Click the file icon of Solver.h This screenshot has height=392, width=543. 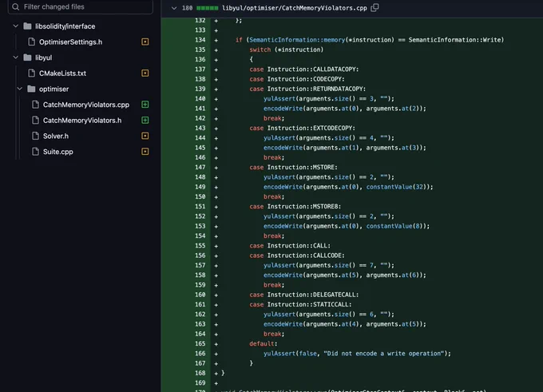[x=35, y=136]
